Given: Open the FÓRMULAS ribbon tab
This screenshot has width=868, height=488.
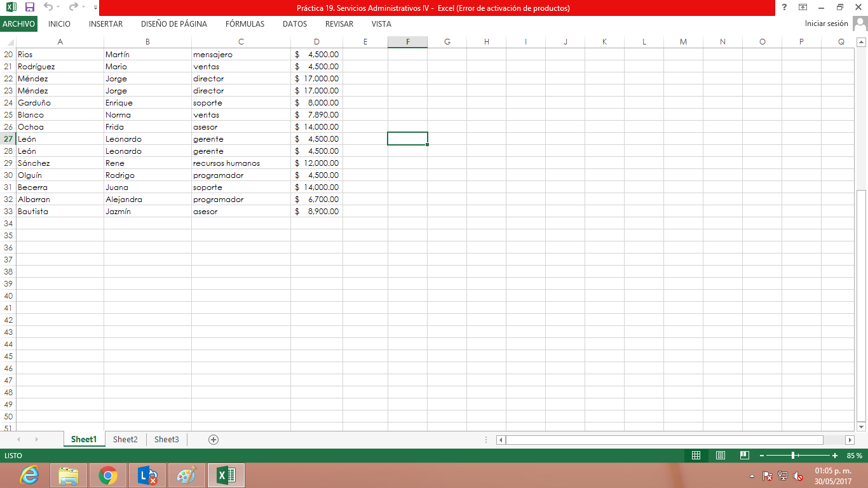Looking at the screenshot, I should point(245,24).
